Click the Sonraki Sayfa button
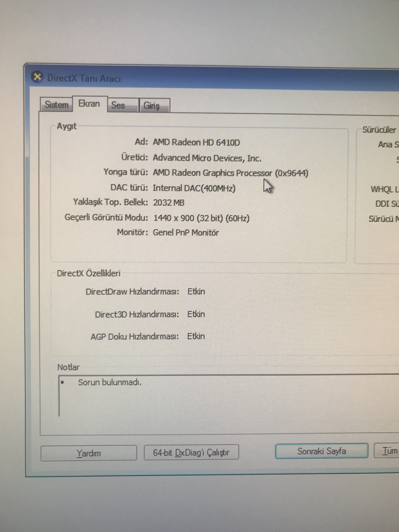Viewport: 399px width, 532px height. [321, 451]
